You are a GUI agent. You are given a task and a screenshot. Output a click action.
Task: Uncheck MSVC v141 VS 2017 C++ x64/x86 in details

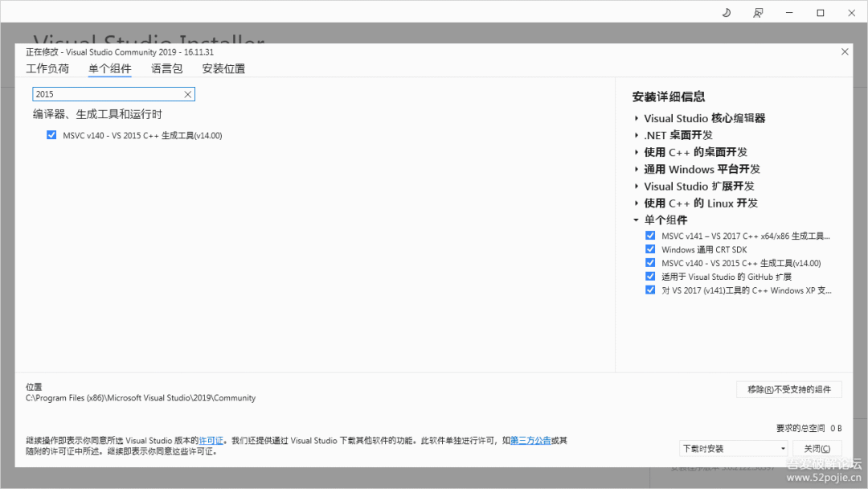click(650, 236)
